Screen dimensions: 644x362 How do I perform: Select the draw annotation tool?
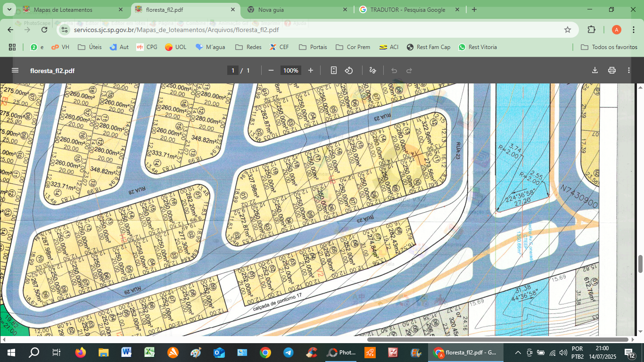(x=372, y=70)
